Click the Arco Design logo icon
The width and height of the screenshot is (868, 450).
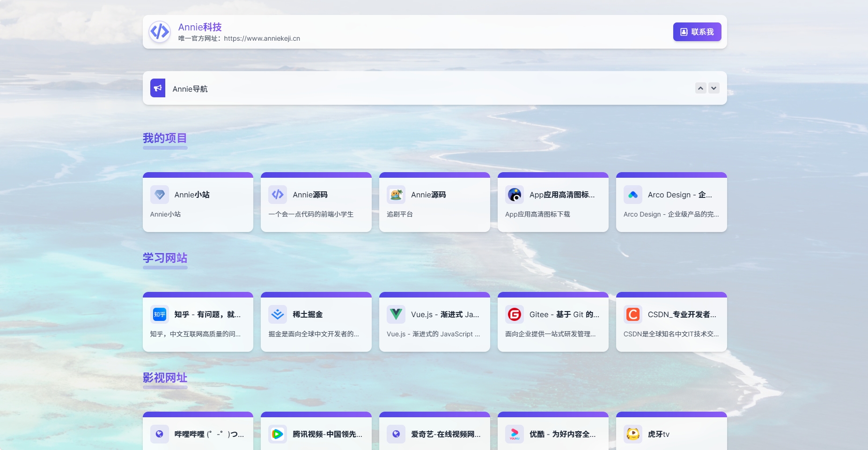click(633, 195)
